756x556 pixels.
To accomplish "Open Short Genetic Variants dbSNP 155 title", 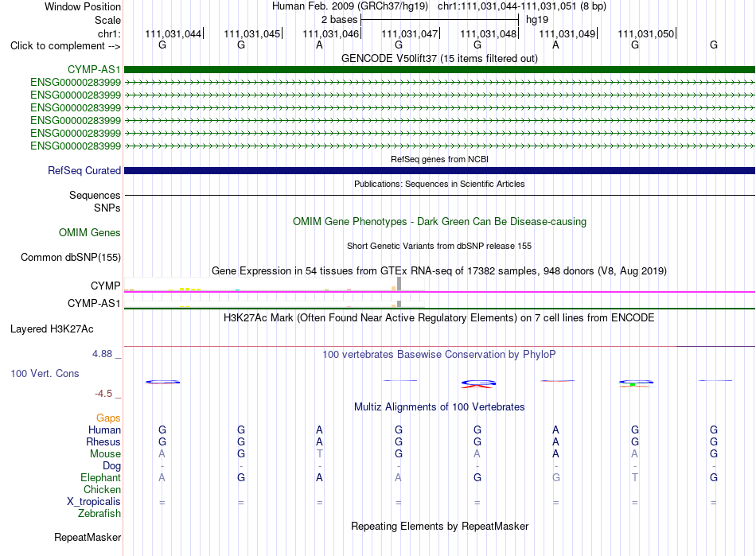I will 439,246.
